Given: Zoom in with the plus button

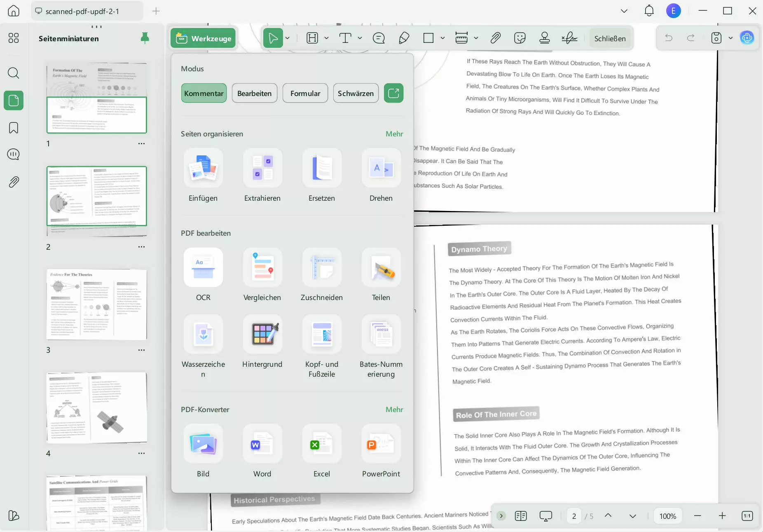Looking at the screenshot, I should [722, 516].
